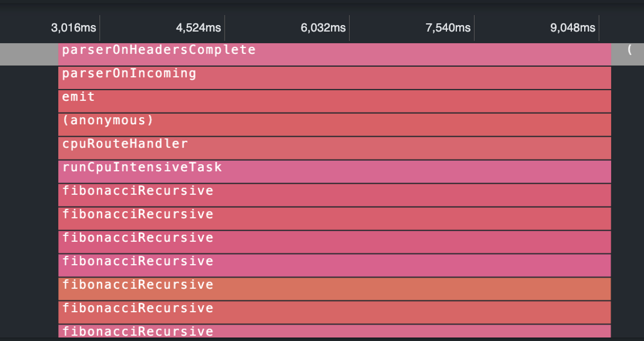Click the 3,016ms timeline ruler label
The image size is (644, 341).
(73, 27)
